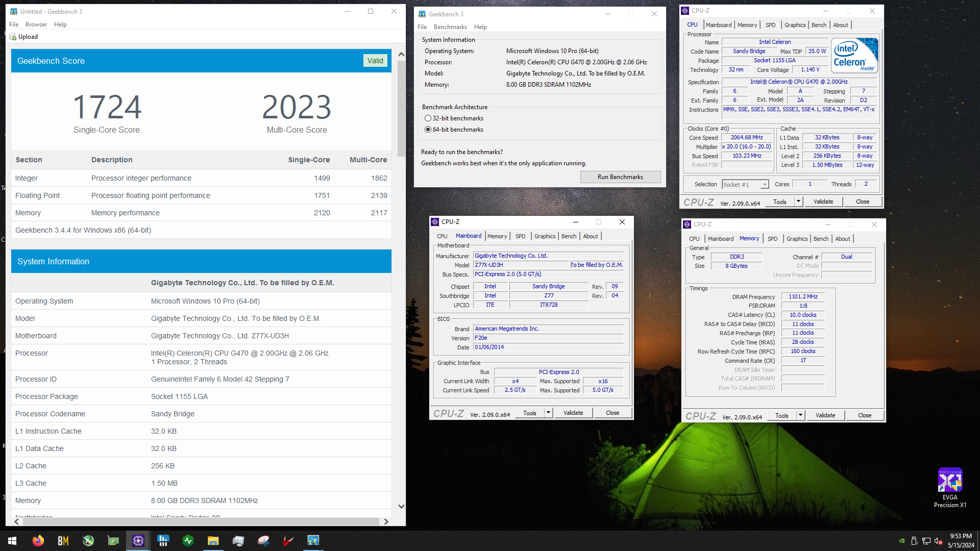Click Close button in CPU-Z Memory window

tap(865, 415)
